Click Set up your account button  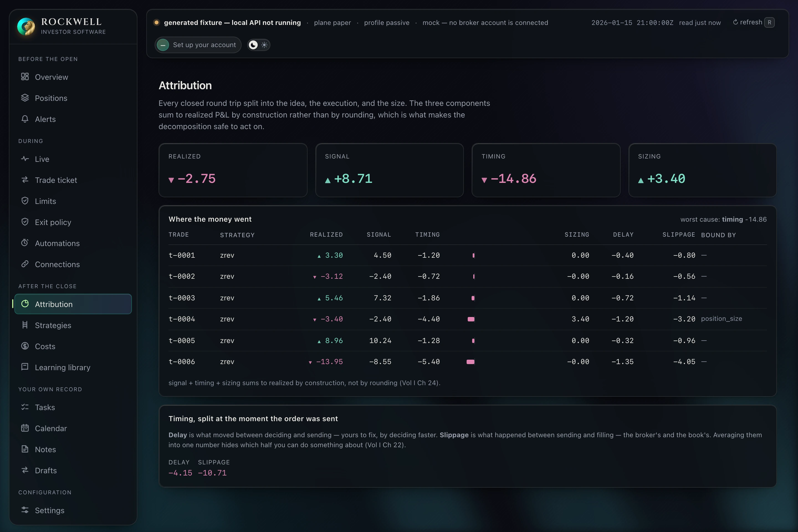[x=198, y=45]
